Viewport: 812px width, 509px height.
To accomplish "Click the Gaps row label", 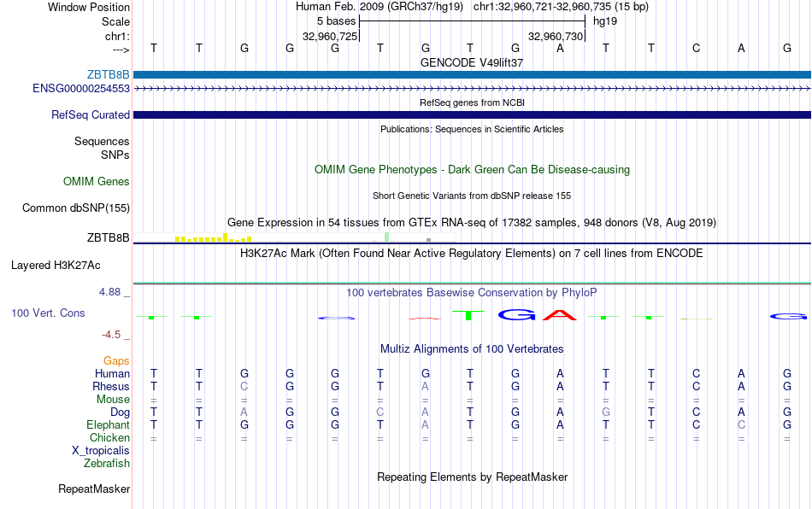I will click(116, 360).
